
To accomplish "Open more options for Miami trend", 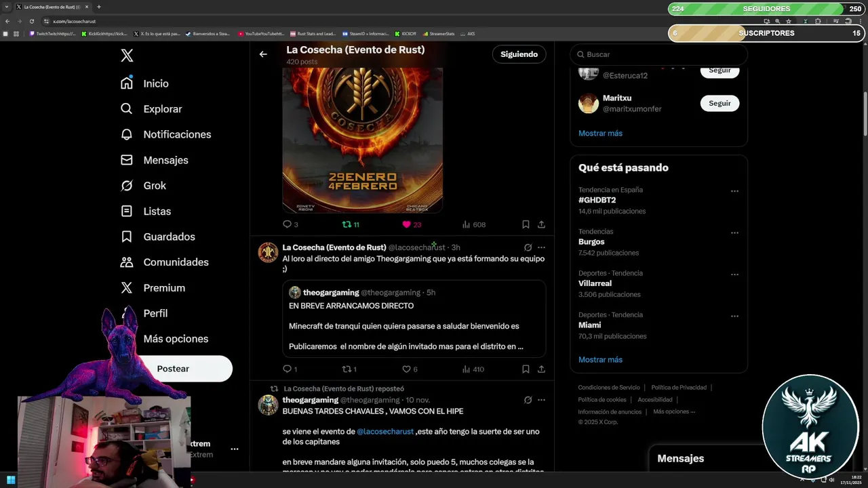I will pyautogui.click(x=734, y=316).
